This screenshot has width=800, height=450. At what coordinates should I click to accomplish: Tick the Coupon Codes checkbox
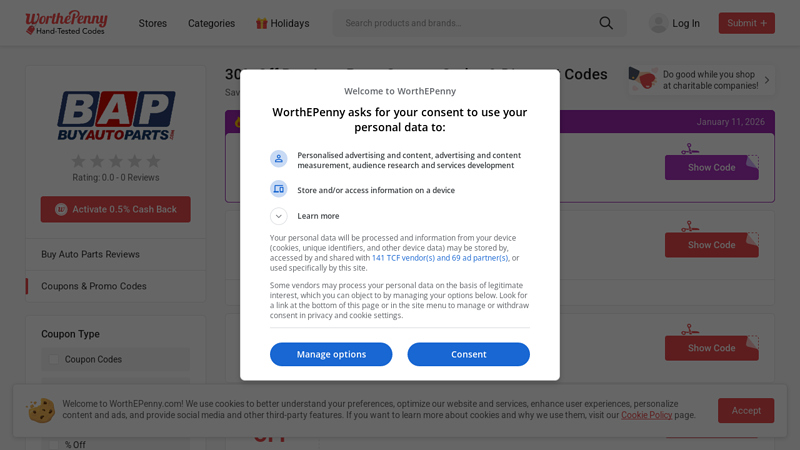(52, 359)
